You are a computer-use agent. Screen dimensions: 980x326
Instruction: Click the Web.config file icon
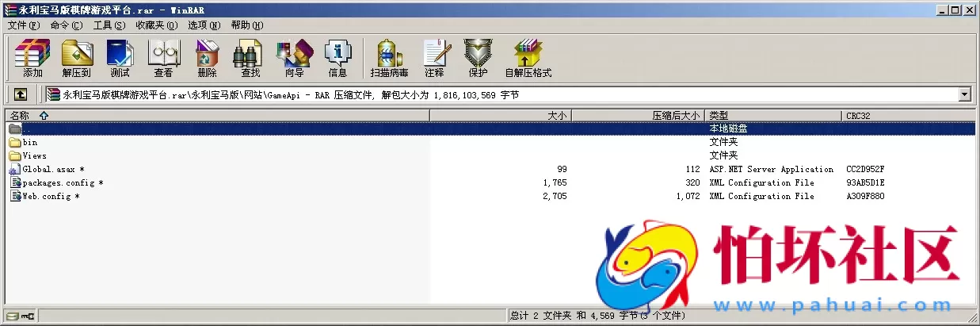(15, 196)
